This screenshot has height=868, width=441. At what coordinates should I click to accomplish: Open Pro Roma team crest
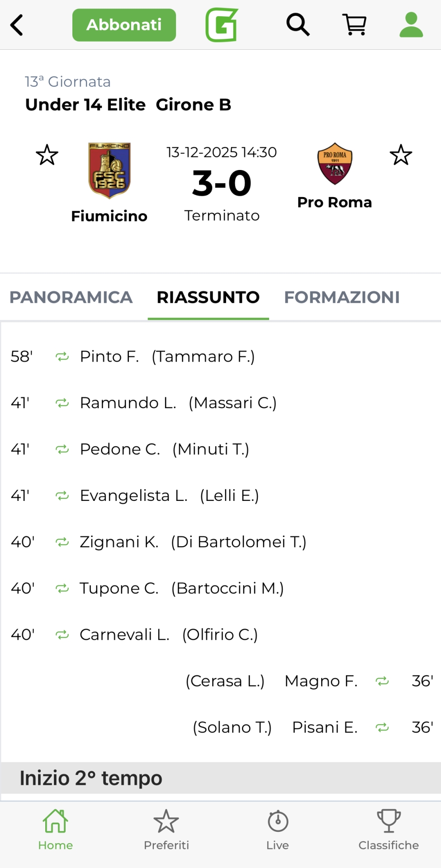point(335,164)
